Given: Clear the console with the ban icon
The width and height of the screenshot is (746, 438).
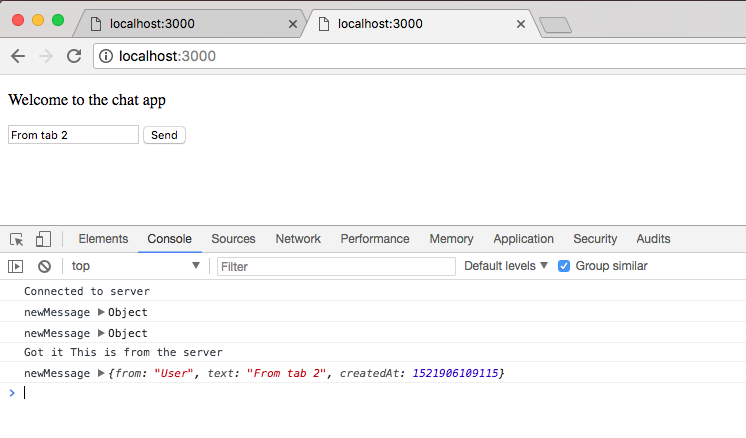Looking at the screenshot, I should [44, 266].
